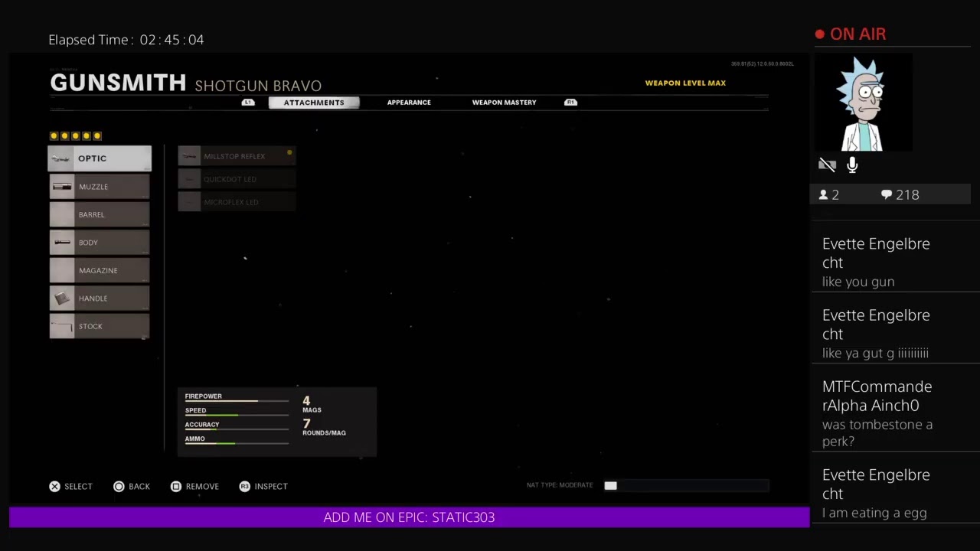Screen dimensions: 980x551
Task: Click the "was tombestone a perk?" comment
Action: click(x=877, y=433)
